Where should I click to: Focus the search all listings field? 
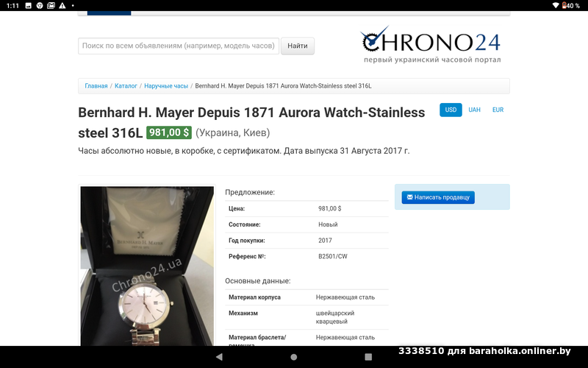coord(179,46)
